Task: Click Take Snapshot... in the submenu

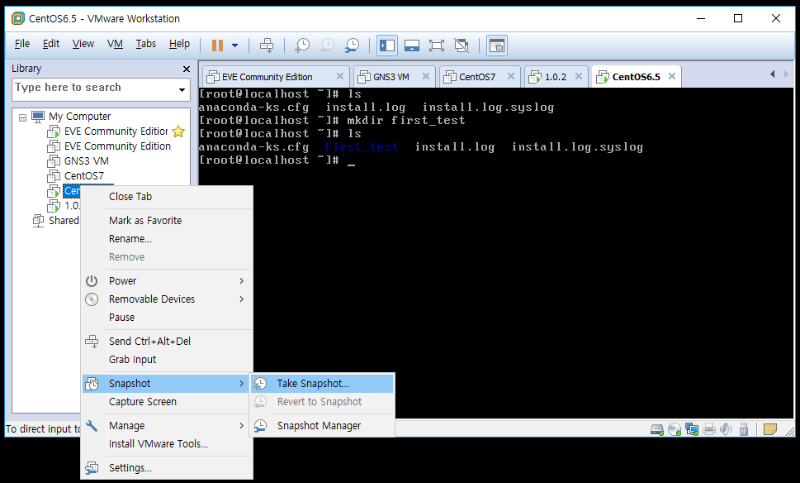Action: pyautogui.click(x=322, y=384)
